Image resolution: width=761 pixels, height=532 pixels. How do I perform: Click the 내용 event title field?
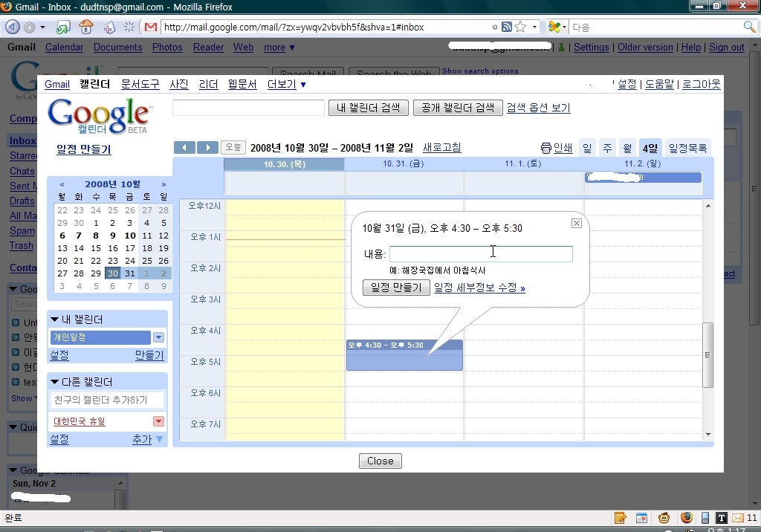[481, 254]
